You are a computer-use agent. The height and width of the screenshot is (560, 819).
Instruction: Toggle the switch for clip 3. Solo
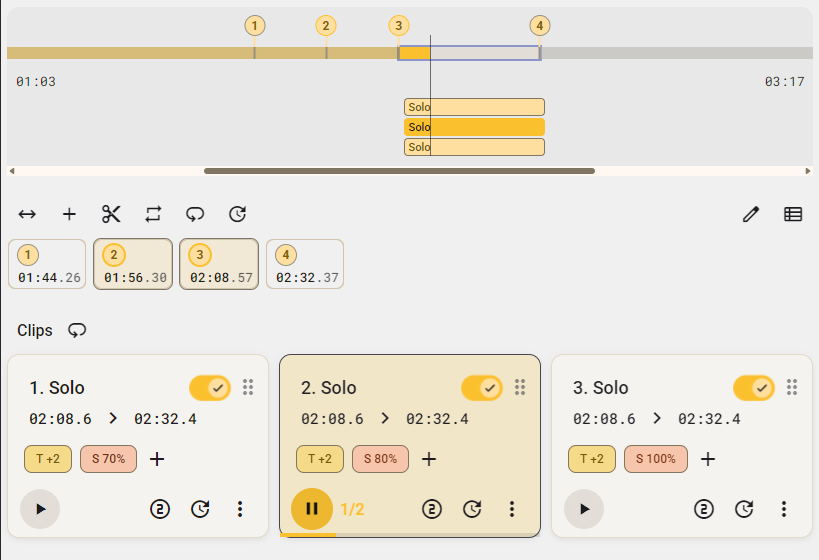click(753, 388)
